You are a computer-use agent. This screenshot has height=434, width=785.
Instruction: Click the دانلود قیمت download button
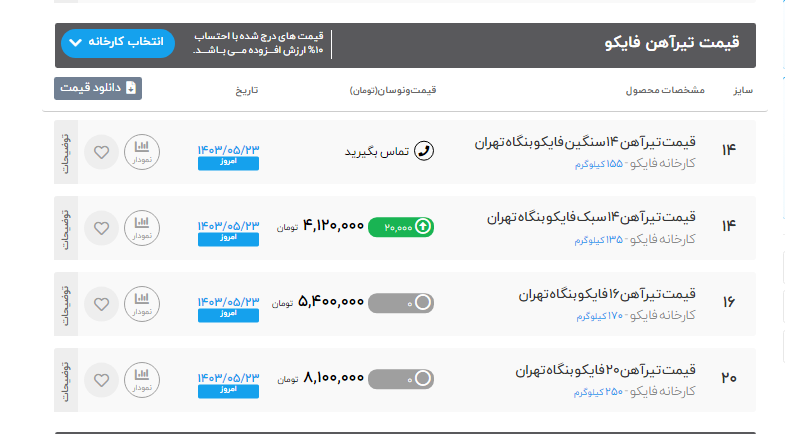pyautogui.click(x=98, y=88)
